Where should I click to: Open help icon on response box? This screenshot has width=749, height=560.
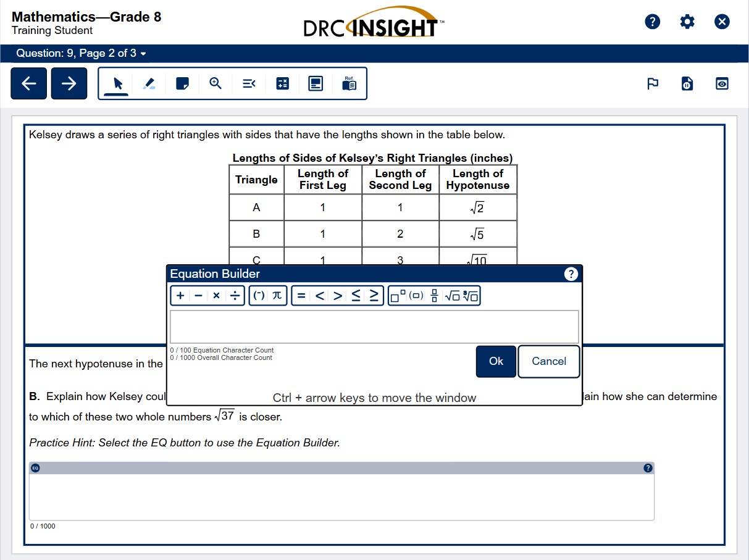coord(648,468)
